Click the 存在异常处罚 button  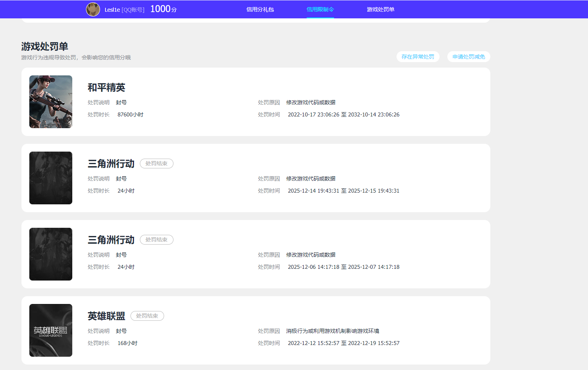click(418, 57)
